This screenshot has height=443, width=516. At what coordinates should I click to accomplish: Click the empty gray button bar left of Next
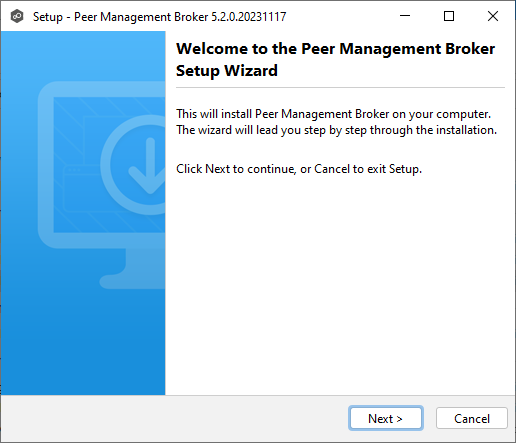point(173,418)
